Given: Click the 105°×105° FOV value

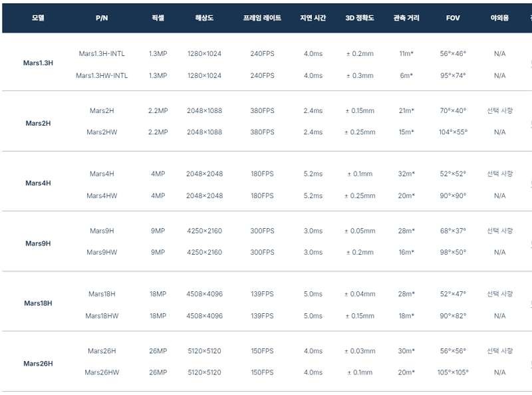Looking at the screenshot, I should pos(453,372).
